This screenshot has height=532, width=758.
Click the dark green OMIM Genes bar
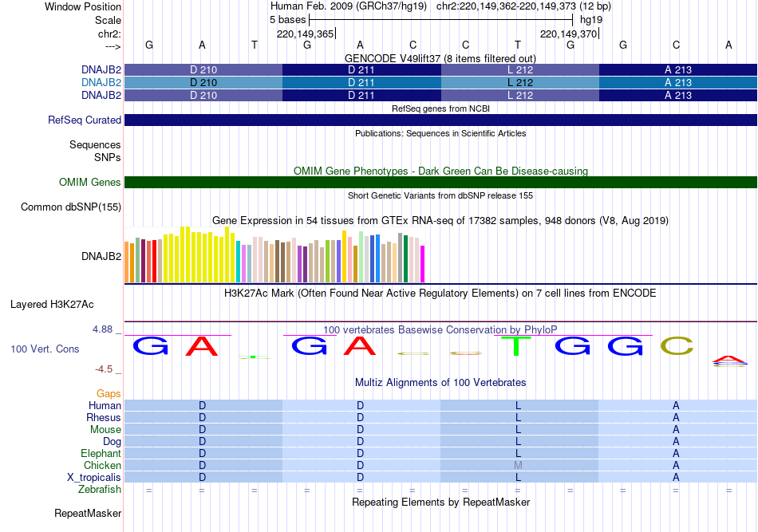pyautogui.click(x=440, y=182)
